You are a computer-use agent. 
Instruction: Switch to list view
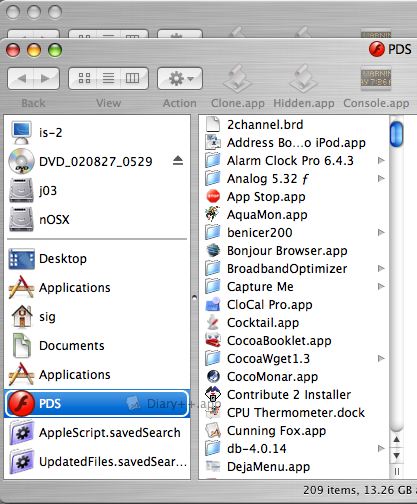coord(108,79)
